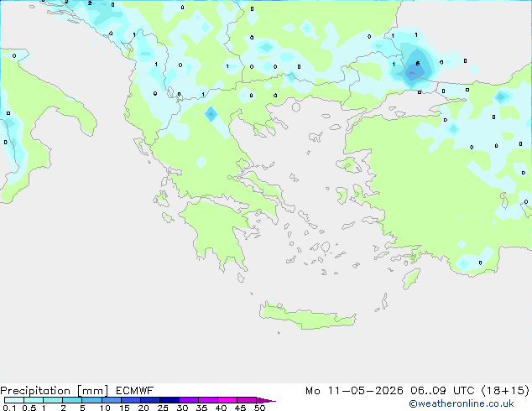Click the island of Rhodes on map
Viewport: 532px width, 411px height.
click(411, 278)
